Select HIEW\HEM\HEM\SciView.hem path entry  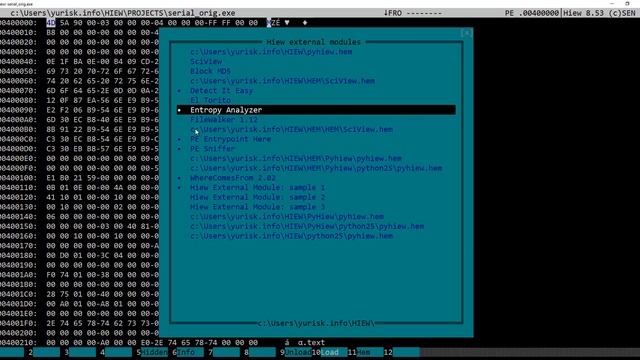tap(291, 129)
